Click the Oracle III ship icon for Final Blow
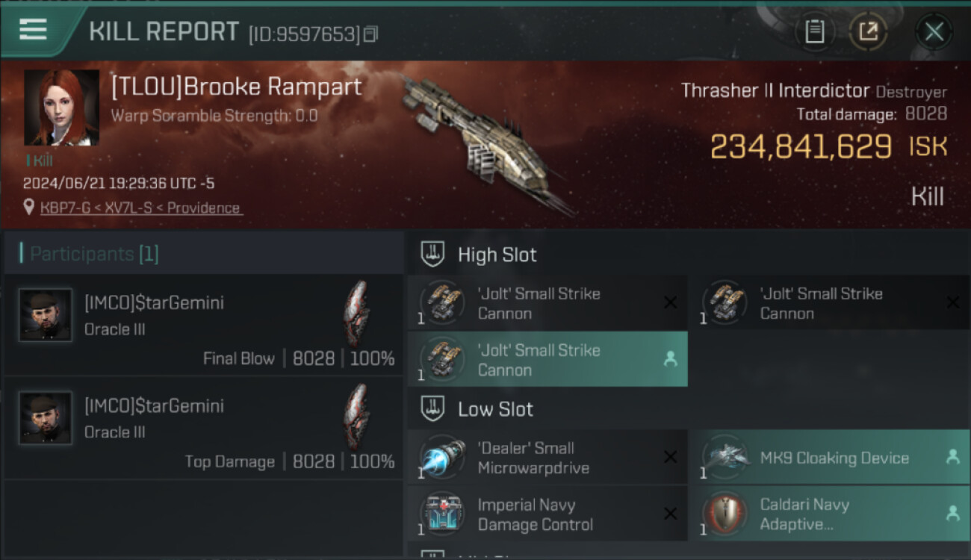971x560 pixels. (357, 314)
